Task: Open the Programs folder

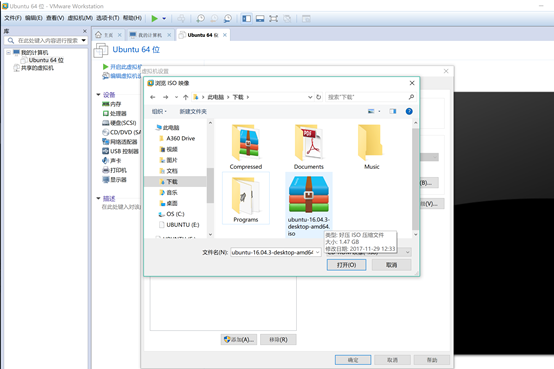Action: pyautogui.click(x=246, y=199)
